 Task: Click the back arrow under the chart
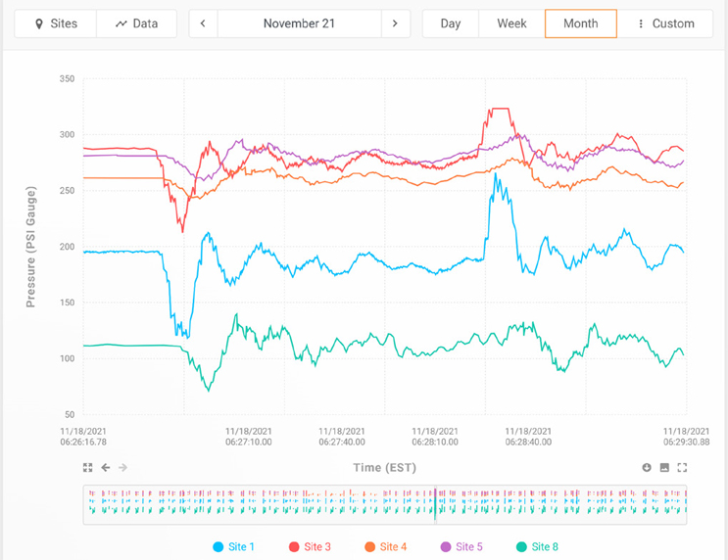pos(106,468)
